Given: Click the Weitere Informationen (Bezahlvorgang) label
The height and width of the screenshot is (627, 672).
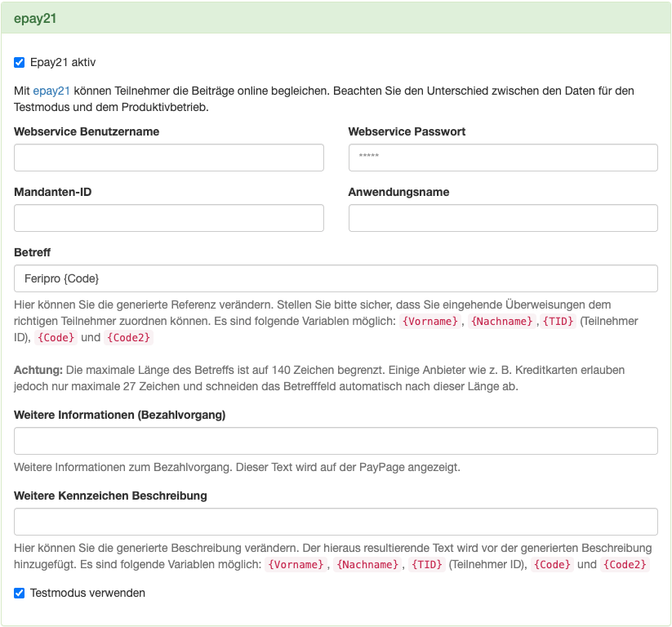Looking at the screenshot, I should point(119,415).
